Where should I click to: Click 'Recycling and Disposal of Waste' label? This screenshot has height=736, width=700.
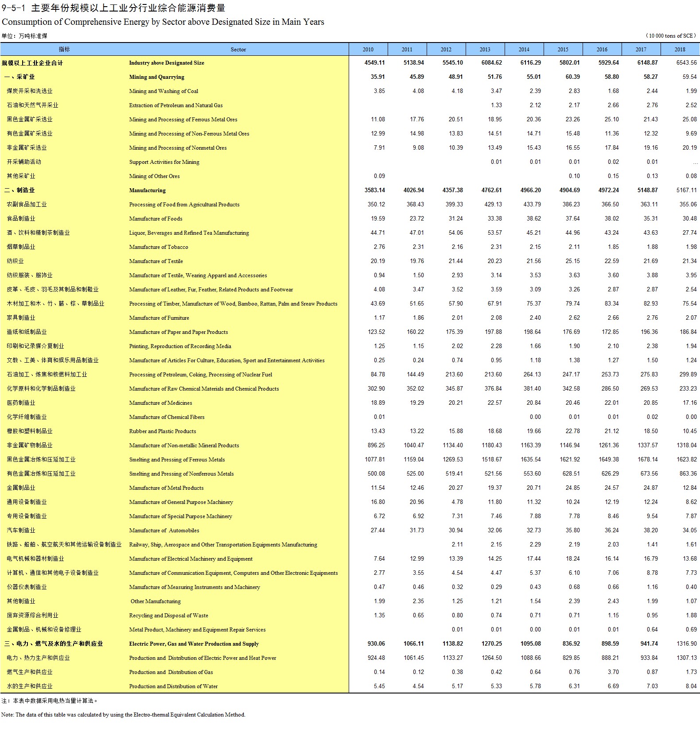pos(168,616)
